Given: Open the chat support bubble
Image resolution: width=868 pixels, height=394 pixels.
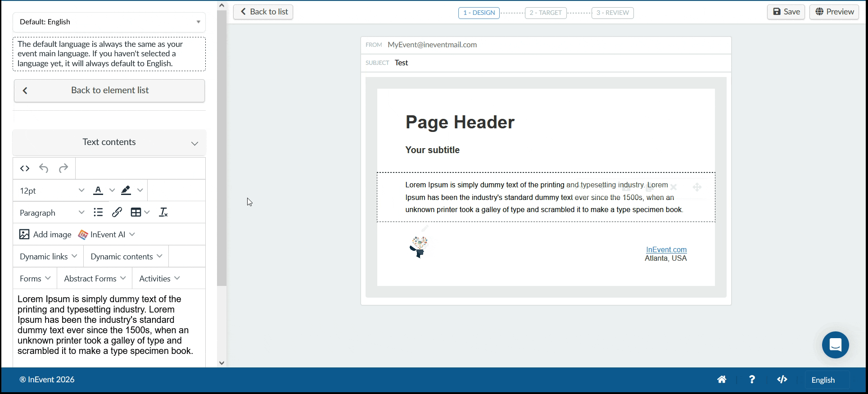Looking at the screenshot, I should [835, 345].
